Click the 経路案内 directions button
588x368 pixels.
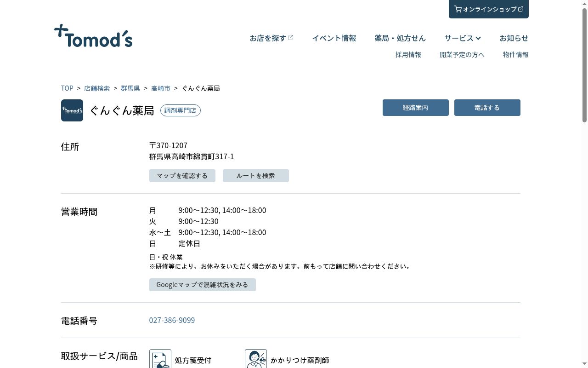pos(416,108)
